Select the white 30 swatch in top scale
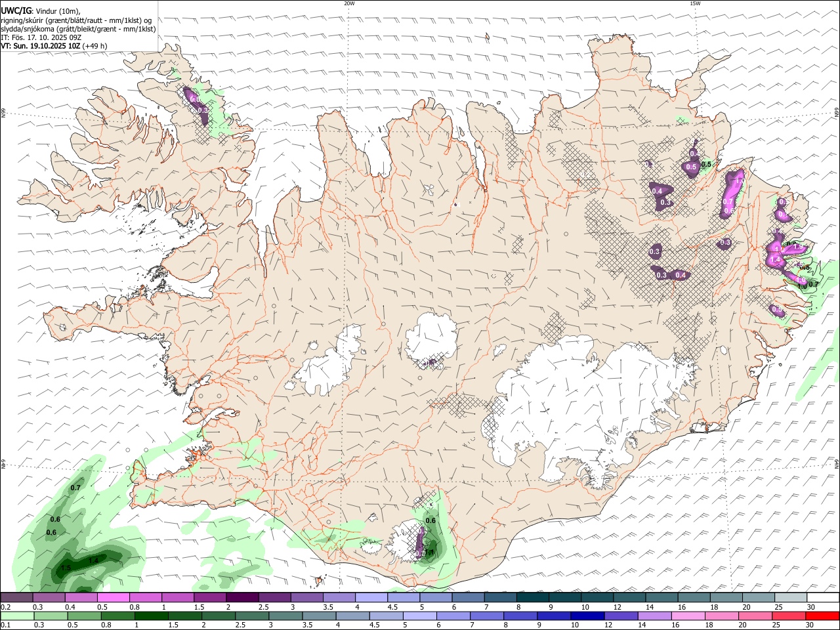 point(823,598)
